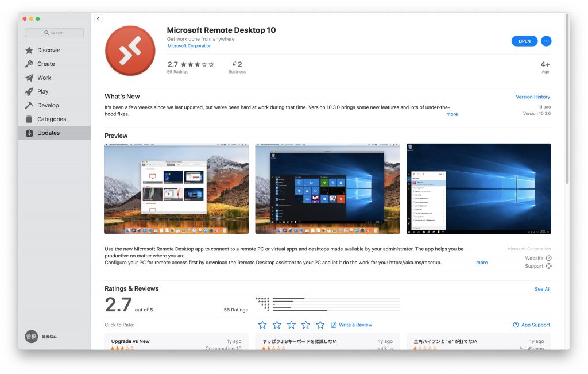Screen dimensions: 588x374
Task: Click the account name beside avatar
Action: click(49, 337)
